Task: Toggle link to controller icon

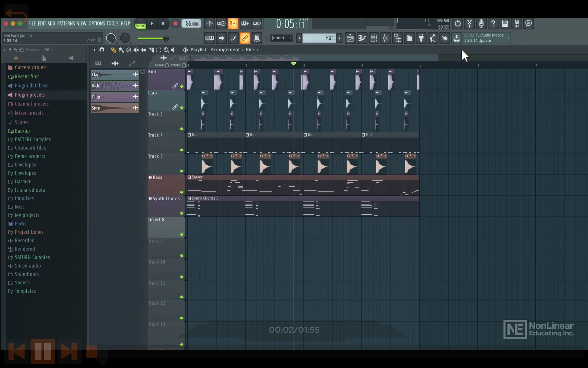Action: point(245,38)
